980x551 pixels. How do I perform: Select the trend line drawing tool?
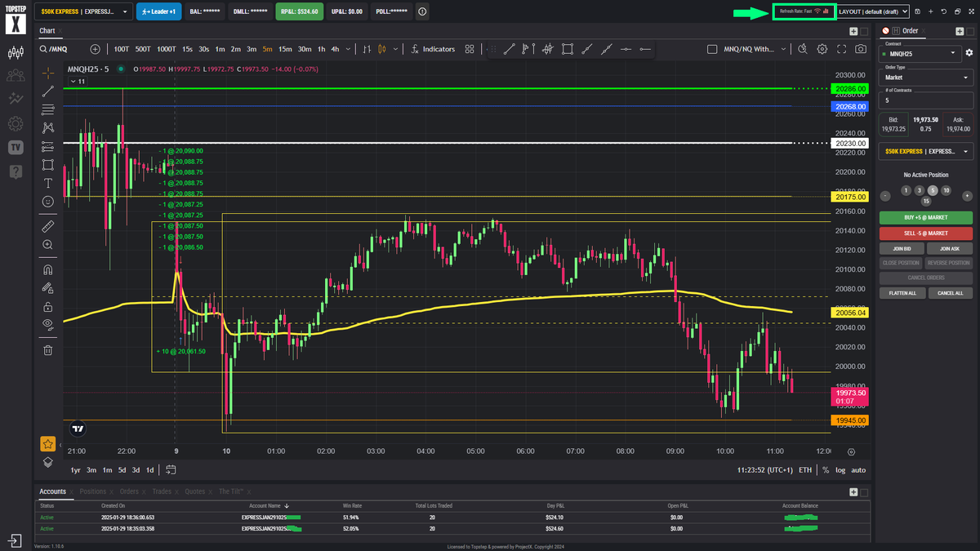click(48, 91)
